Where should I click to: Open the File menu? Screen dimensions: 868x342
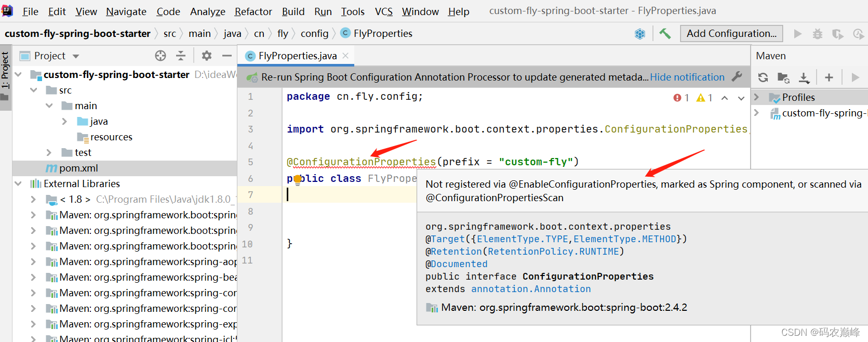[31, 11]
